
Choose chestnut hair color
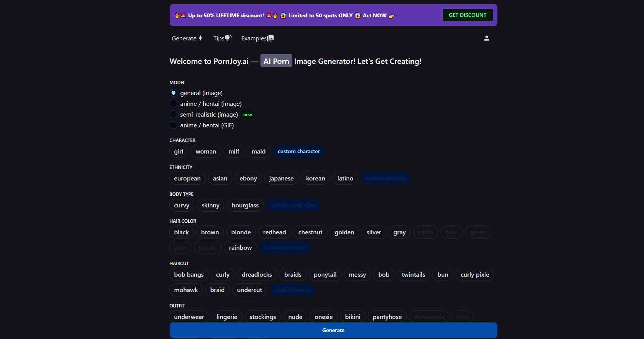(310, 232)
